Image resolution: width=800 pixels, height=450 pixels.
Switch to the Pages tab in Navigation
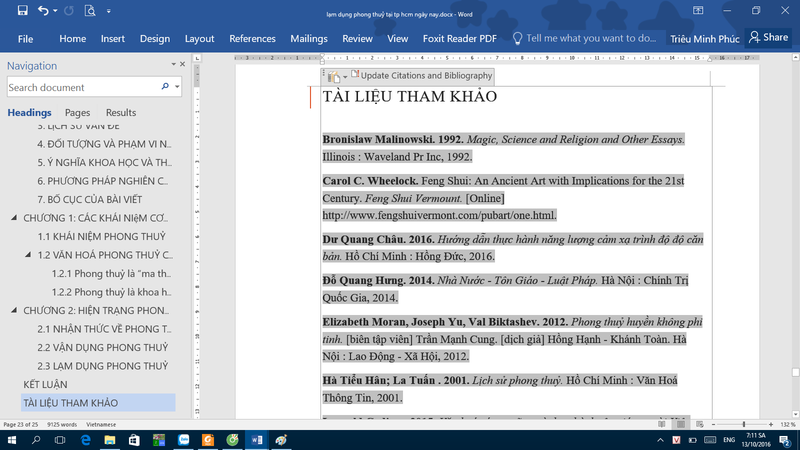pyautogui.click(x=77, y=113)
